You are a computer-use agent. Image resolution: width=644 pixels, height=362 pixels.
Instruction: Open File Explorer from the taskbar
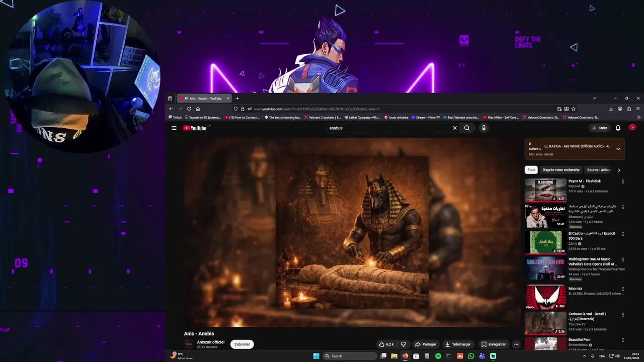click(x=394, y=356)
